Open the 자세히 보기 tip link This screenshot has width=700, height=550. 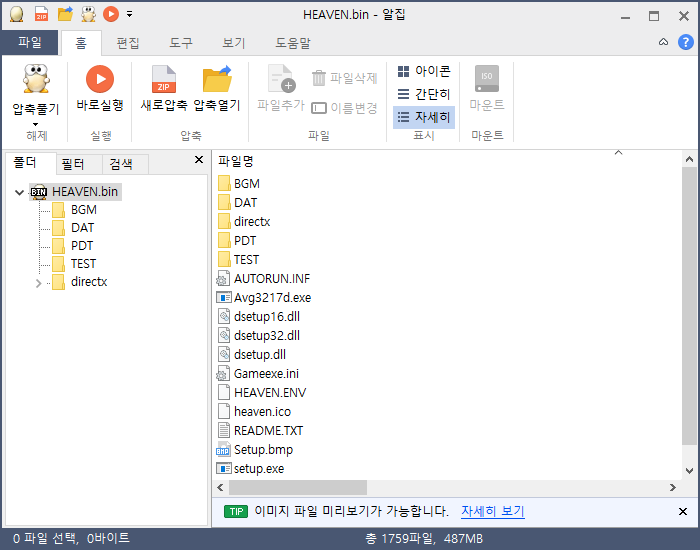(492, 511)
